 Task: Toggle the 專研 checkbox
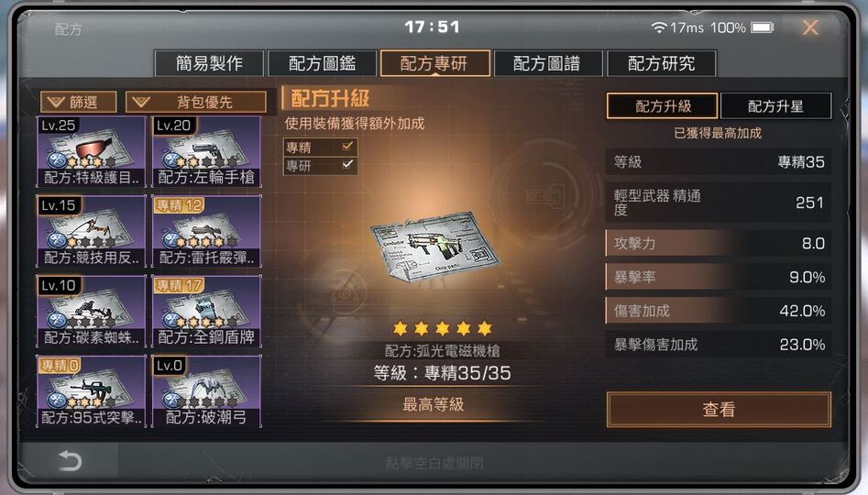[x=347, y=165]
